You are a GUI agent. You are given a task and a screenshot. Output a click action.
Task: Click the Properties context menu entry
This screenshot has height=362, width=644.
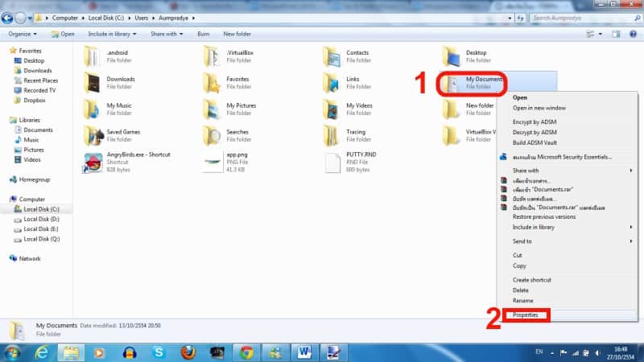pyautogui.click(x=526, y=315)
